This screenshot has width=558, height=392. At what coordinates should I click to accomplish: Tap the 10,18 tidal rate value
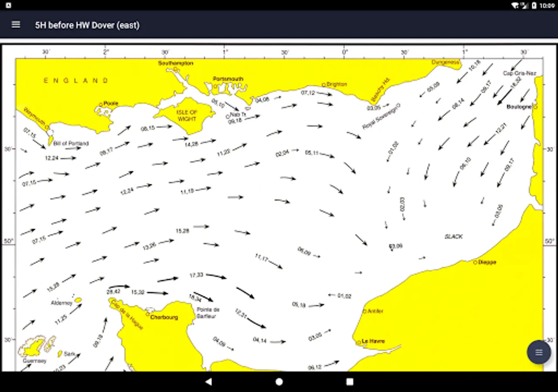474,66
